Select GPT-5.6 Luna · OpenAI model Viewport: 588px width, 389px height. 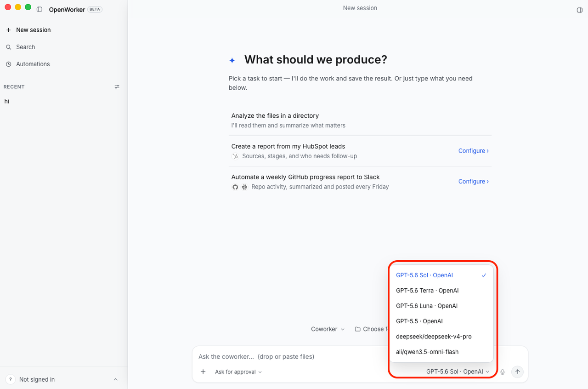(441, 306)
